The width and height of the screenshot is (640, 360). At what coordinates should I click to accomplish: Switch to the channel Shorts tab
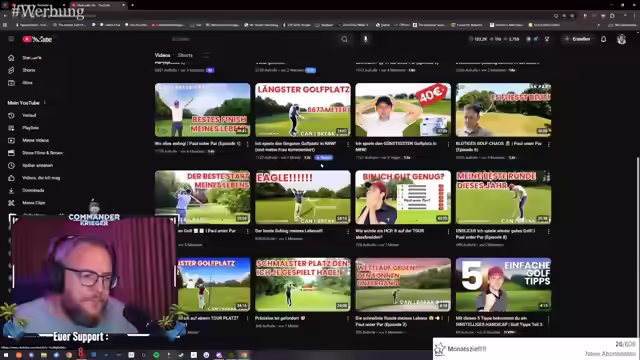[185, 55]
